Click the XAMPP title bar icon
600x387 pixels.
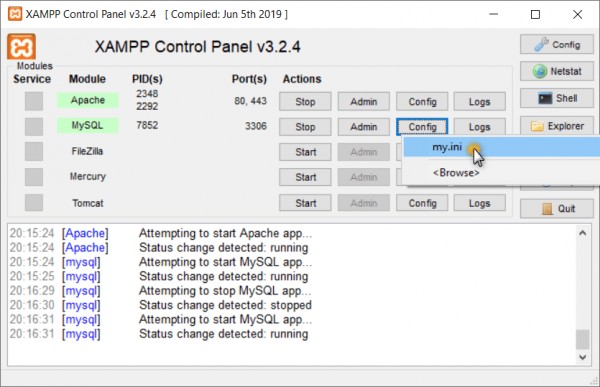pos(15,14)
